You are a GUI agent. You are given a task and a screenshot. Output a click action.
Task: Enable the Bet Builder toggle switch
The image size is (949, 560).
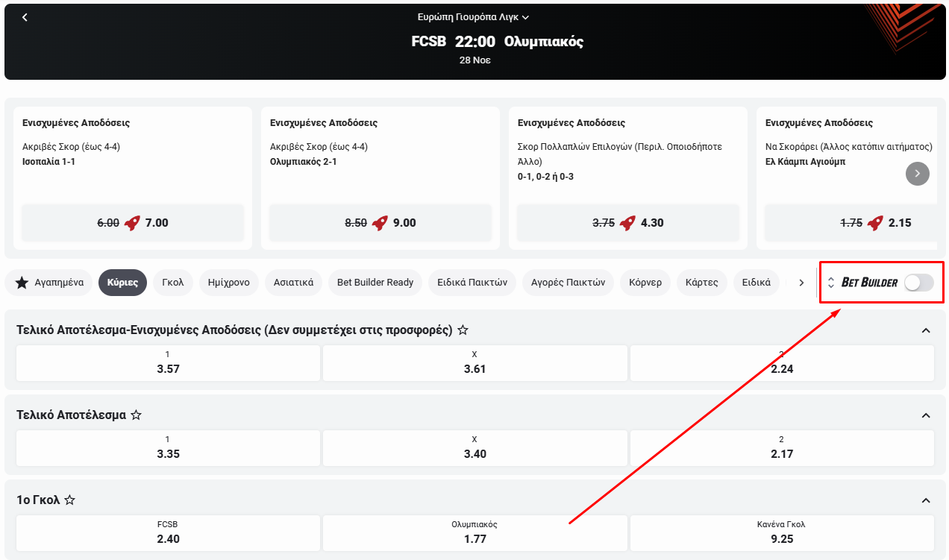(918, 283)
